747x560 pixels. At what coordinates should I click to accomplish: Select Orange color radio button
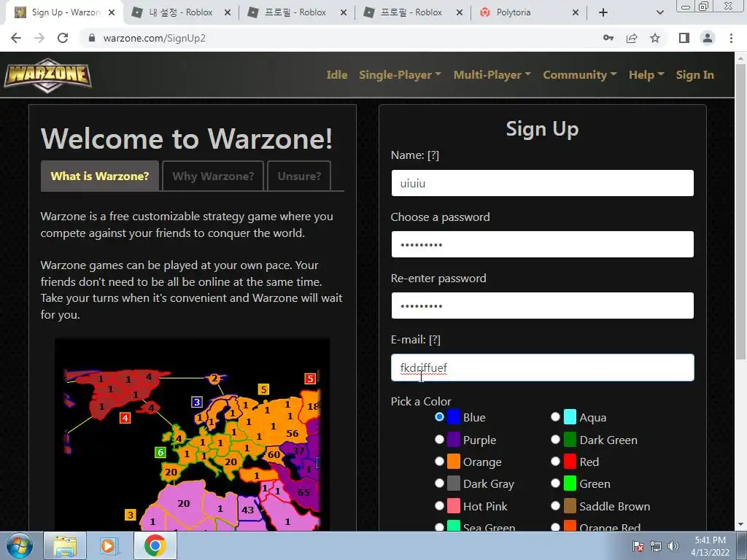(439, 461)
